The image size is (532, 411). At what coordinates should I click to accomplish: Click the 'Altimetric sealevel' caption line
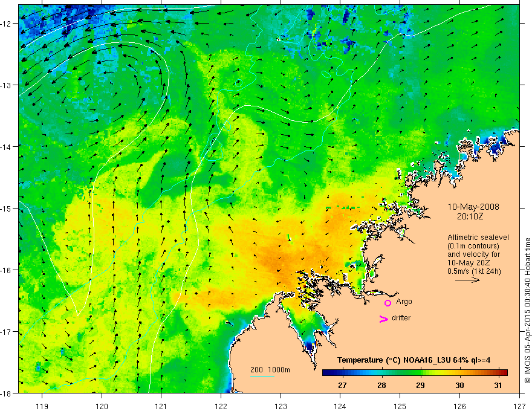coord(478,238)
